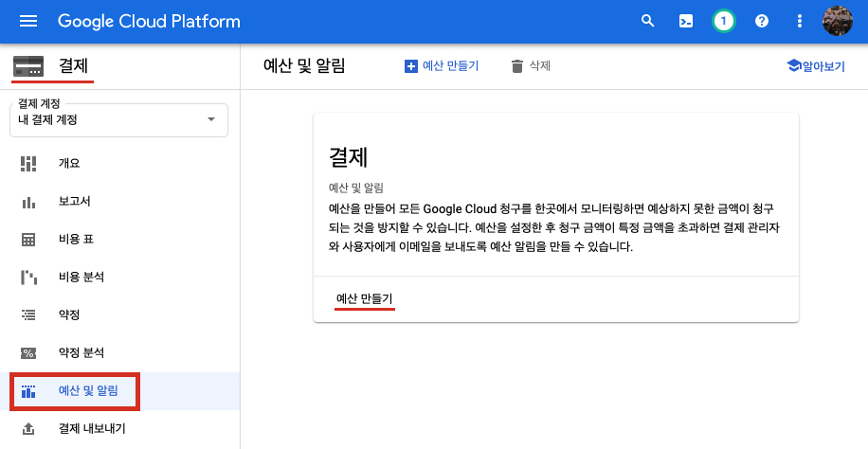Click the Google Cloud Platform logo text
The image size is (868, 449).
pos(149,22)
